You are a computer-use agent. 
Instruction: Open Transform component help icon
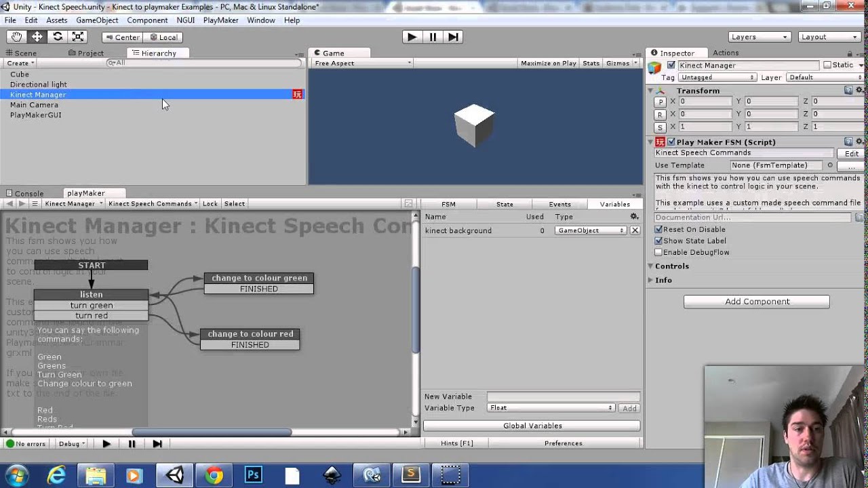848,90
